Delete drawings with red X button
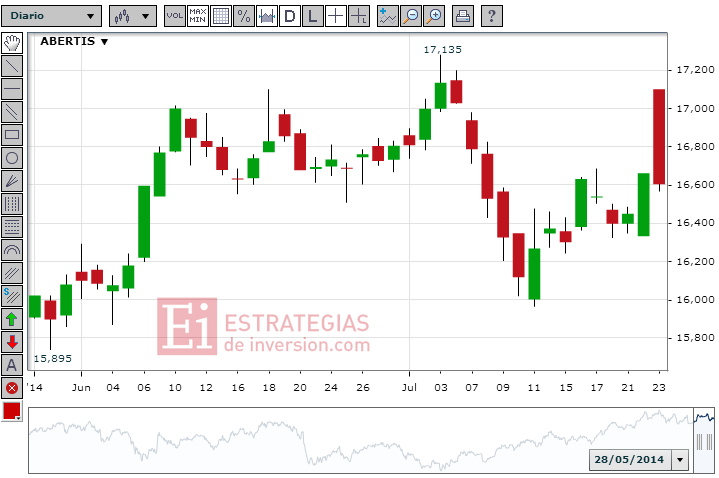This screenshot has height=478, width=719. coord(12,388)
